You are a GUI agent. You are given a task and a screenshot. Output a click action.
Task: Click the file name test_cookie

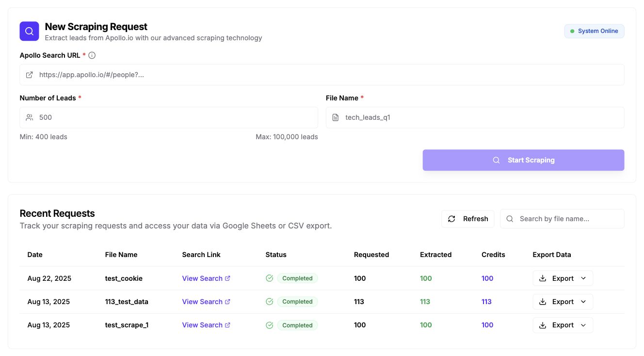click(124, 278)
